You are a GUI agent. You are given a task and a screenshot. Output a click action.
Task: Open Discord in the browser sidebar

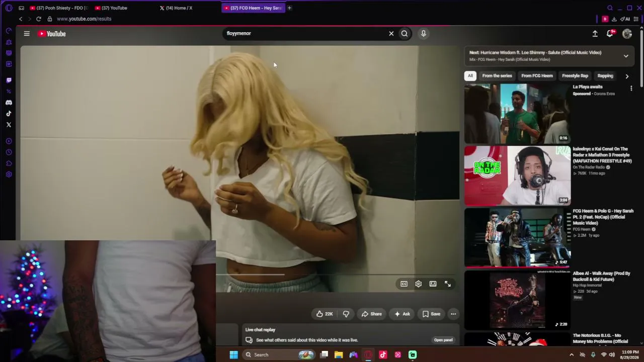pyautogui.click(x=9, y=103)
